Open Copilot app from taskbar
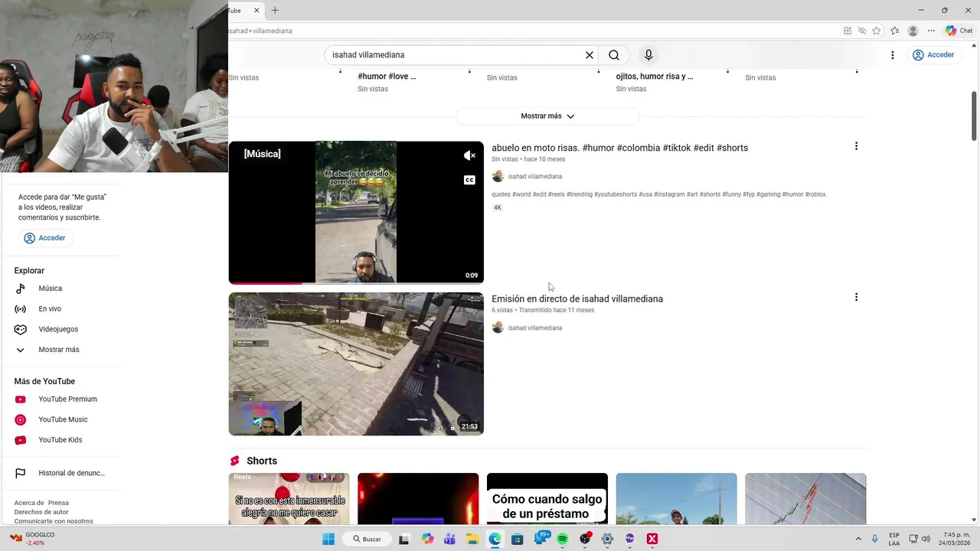980x551 pixels. (x=427, y=539)
